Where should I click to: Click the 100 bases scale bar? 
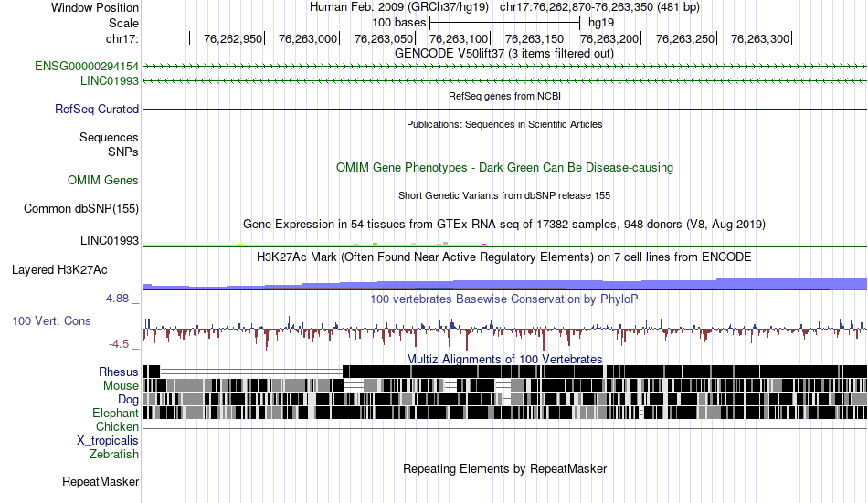[x=505, y=23]
